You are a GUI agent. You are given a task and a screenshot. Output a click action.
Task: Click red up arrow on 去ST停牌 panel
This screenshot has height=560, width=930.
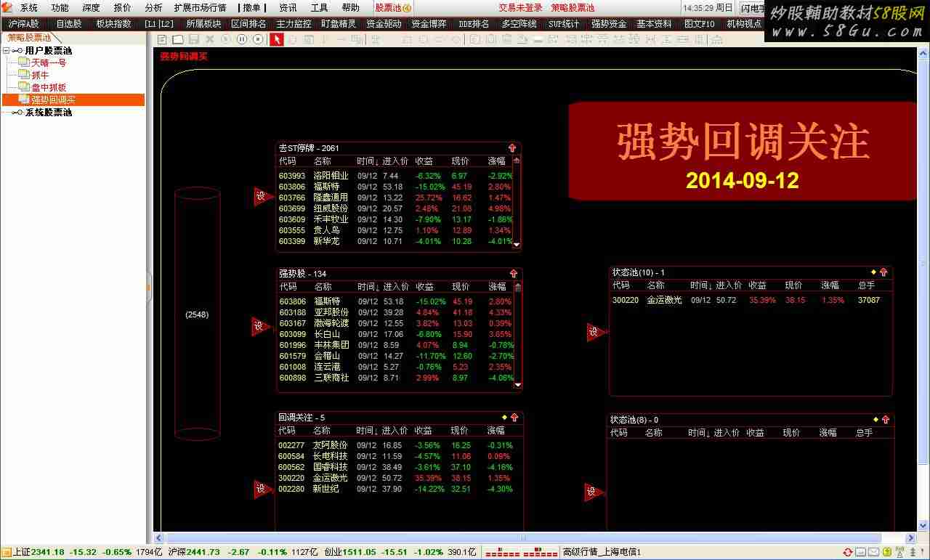512,147
